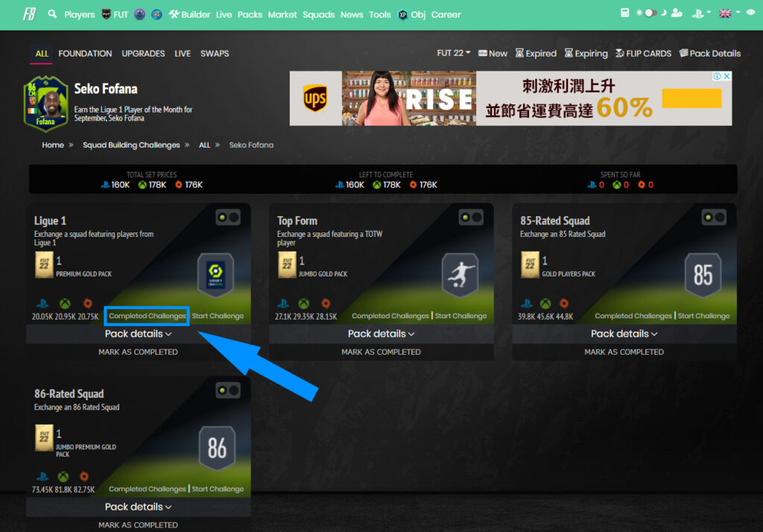Viewport: 763px width, 532px height.
Task: Open Completed Challenges for Top Form
Action: [x=390, y=316]
